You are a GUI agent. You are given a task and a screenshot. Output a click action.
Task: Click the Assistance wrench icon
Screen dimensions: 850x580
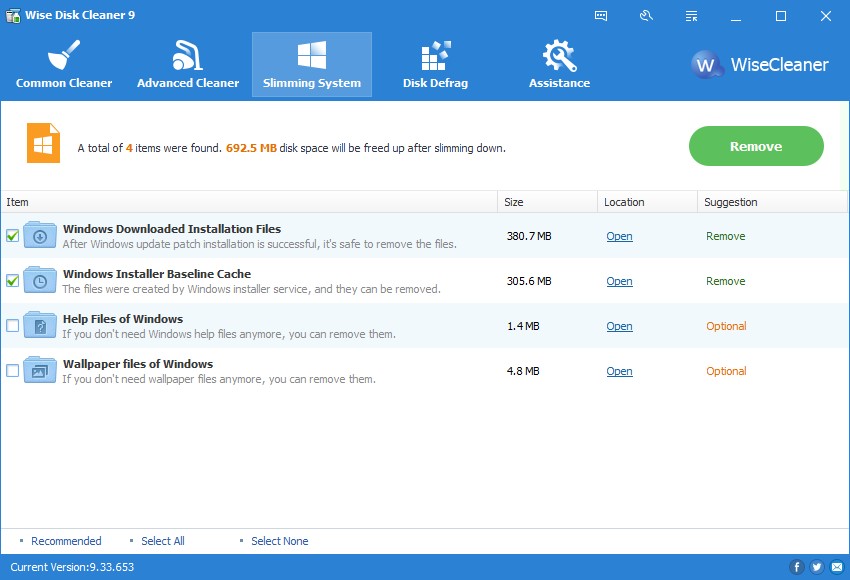558,57
